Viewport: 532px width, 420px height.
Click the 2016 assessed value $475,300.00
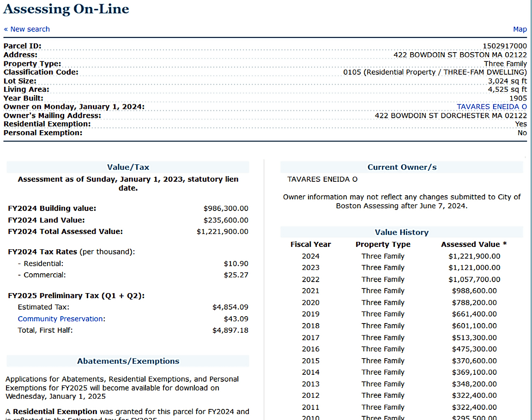tap(474, 349)
